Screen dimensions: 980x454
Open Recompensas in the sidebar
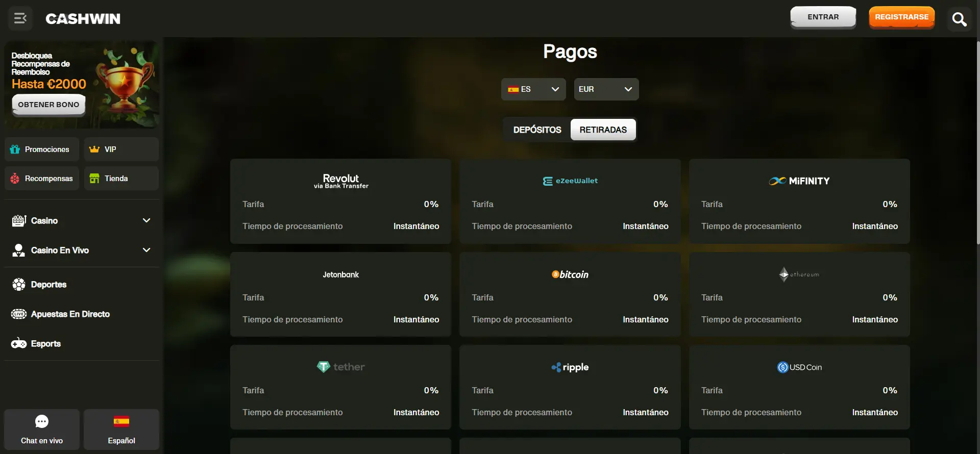pos(42,179)
